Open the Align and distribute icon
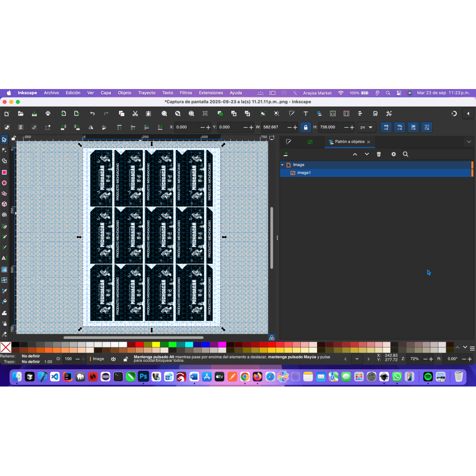The width and height of the screenshot is (476, 476). (x=360, y=114)
